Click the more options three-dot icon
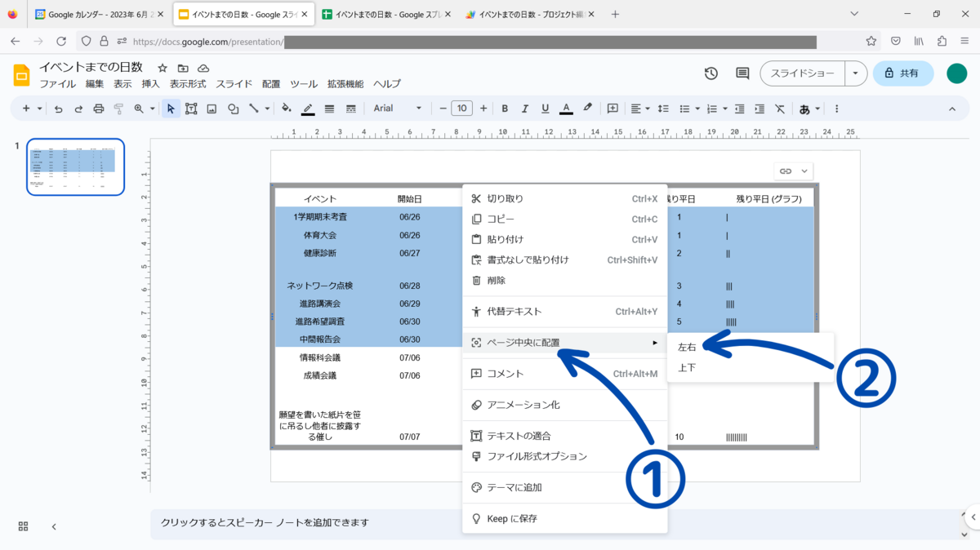 coord(836,109)
